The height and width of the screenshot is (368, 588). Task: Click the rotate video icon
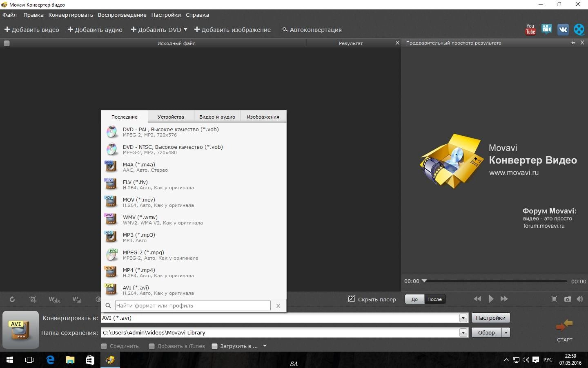coord(12,299)
